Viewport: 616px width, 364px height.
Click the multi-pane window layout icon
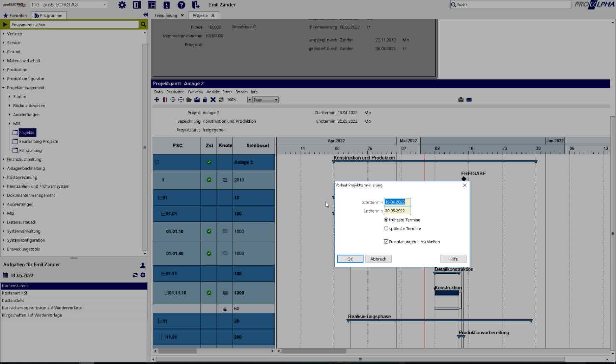(x=152, y=5)
